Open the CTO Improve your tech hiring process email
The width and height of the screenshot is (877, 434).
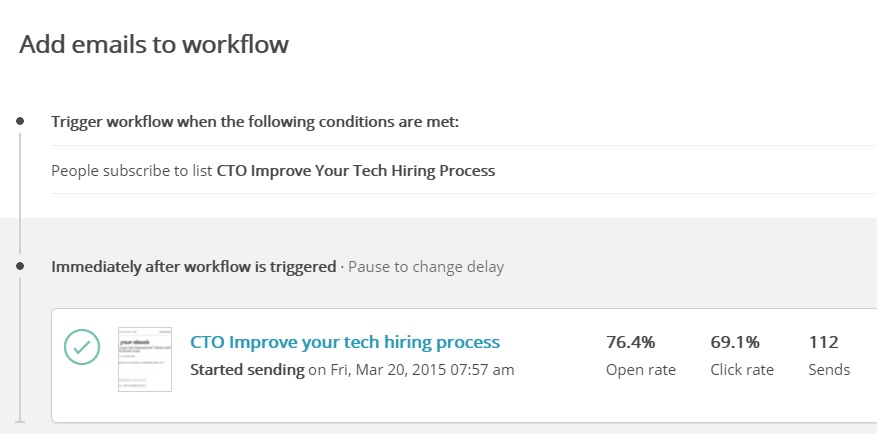345,342
